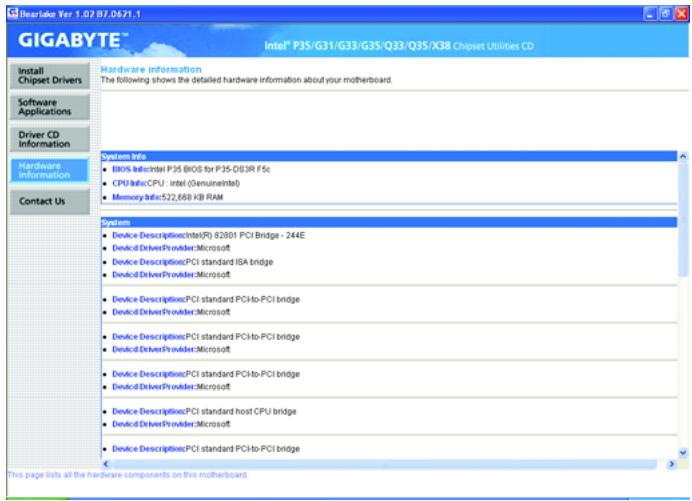Click the GIGABYTE logo
The image size is (692, 501).
72,40
